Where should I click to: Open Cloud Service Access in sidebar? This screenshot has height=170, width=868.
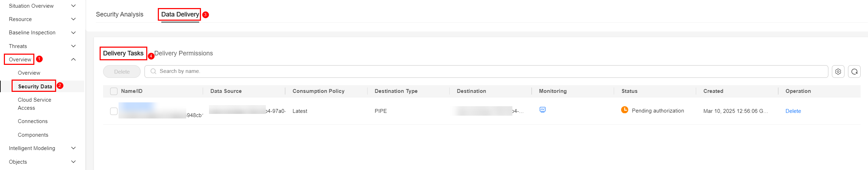pyautogui.click(x=34, y=104)
